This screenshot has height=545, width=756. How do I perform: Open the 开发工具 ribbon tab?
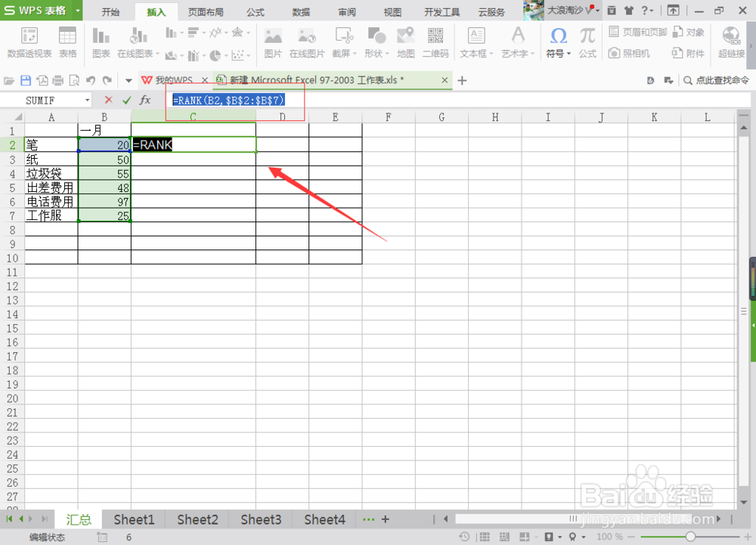tap(442, 12)
